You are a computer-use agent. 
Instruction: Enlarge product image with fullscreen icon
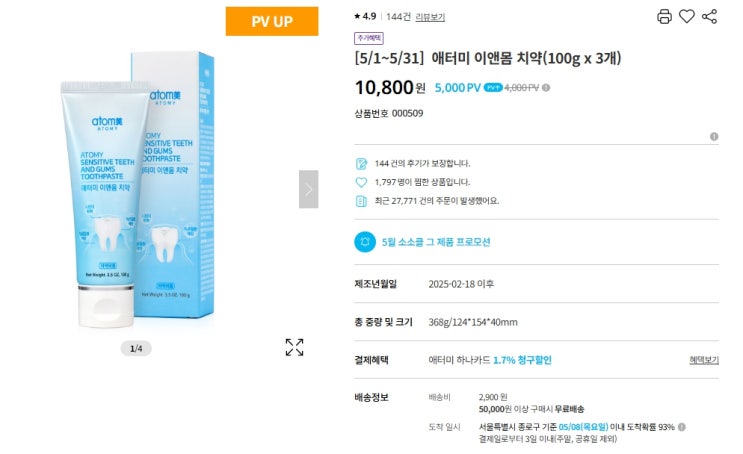pyautogui.click(x=294, y=347)
